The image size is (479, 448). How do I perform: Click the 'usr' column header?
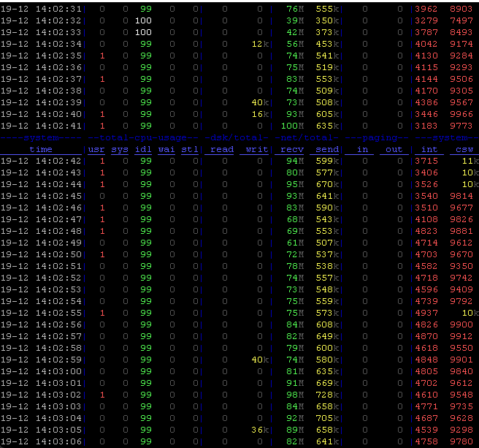96,149
